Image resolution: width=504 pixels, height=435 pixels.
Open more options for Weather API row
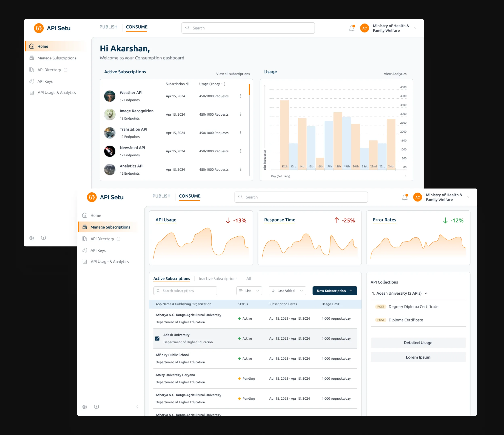(241, 96)
